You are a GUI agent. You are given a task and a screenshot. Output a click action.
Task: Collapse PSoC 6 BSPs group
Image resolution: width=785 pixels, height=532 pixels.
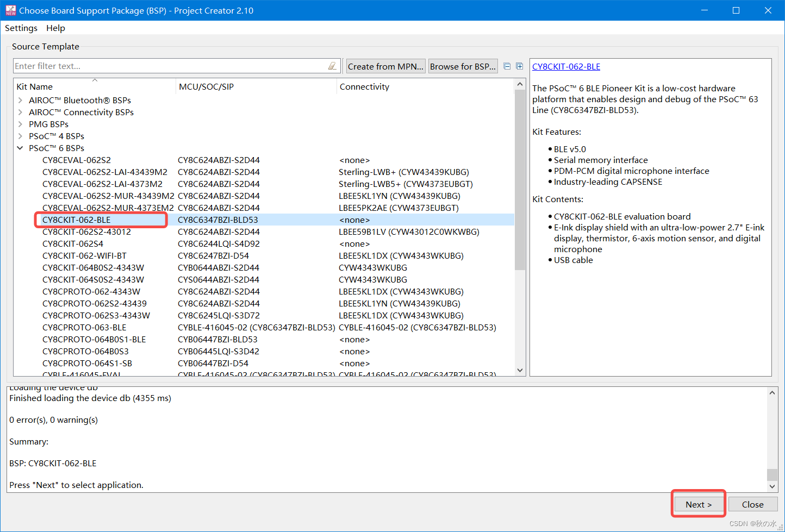(20, 148)
